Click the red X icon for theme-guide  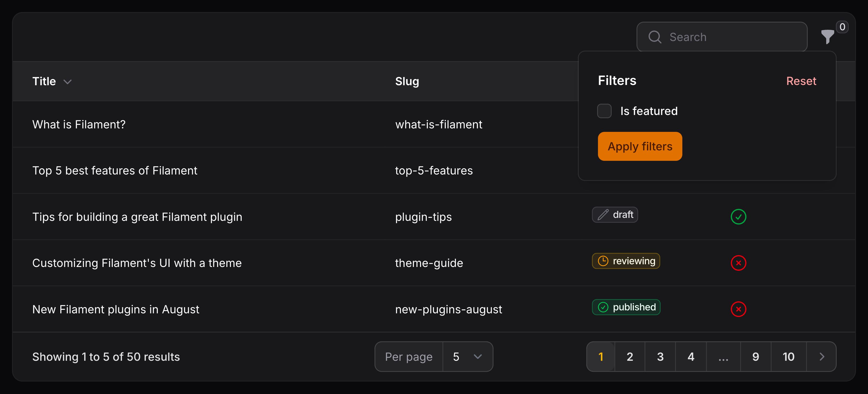738,263
